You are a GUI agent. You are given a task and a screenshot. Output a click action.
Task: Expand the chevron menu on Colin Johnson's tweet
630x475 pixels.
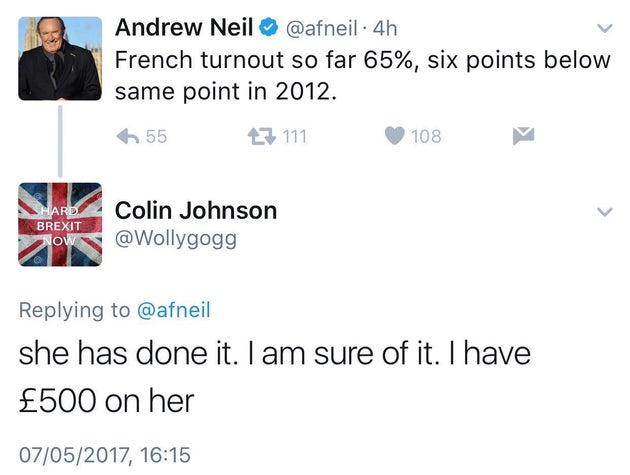pyautogui.click(x=604, y=211)
